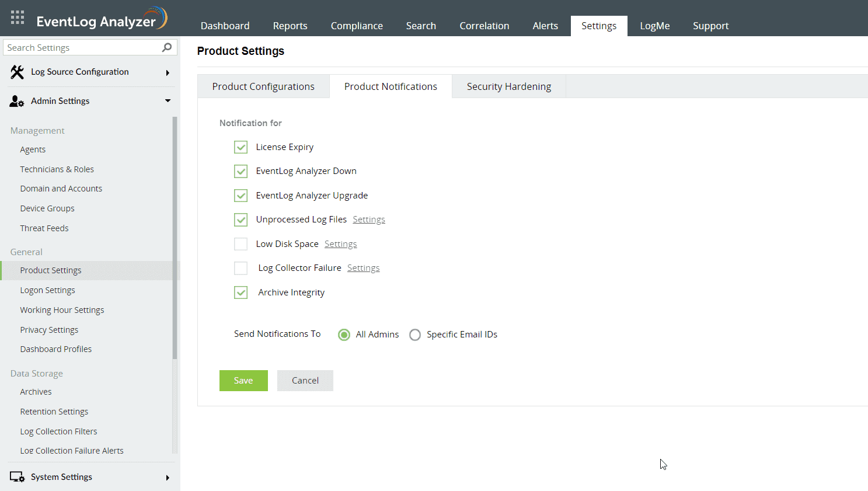Click the search magnifier icon in Search Settings
This screenshot has width=868, height=491.
click(x=167, y=47)
